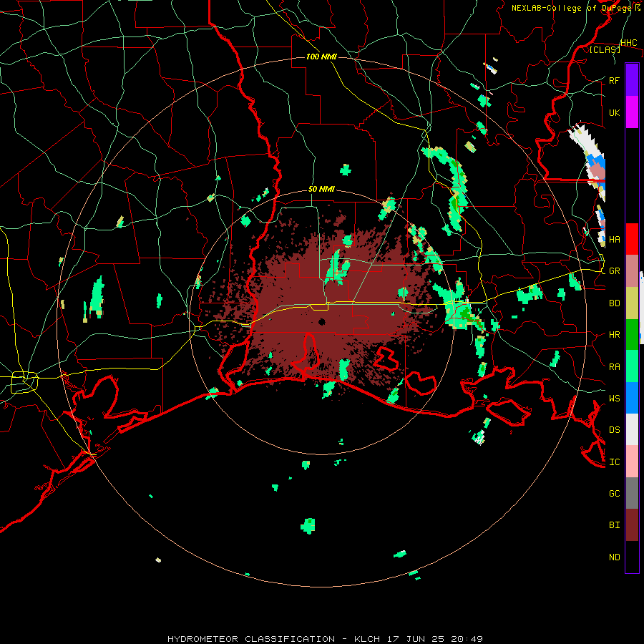644x644 pixels.
Task: Click the UK legend label
Action: coord(614,112)
